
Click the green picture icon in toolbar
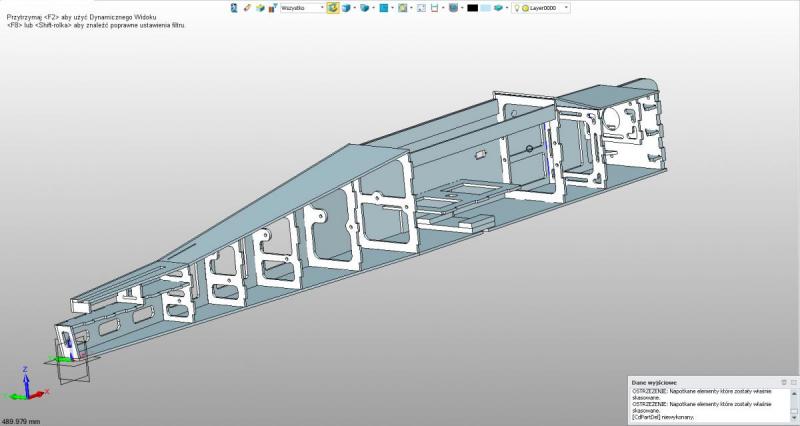[402, 7]
